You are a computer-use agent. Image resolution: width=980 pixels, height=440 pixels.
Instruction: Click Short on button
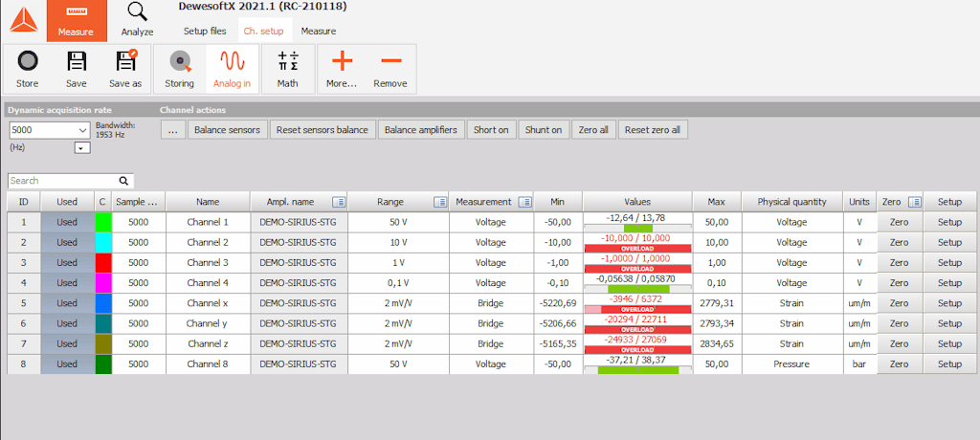491,130
